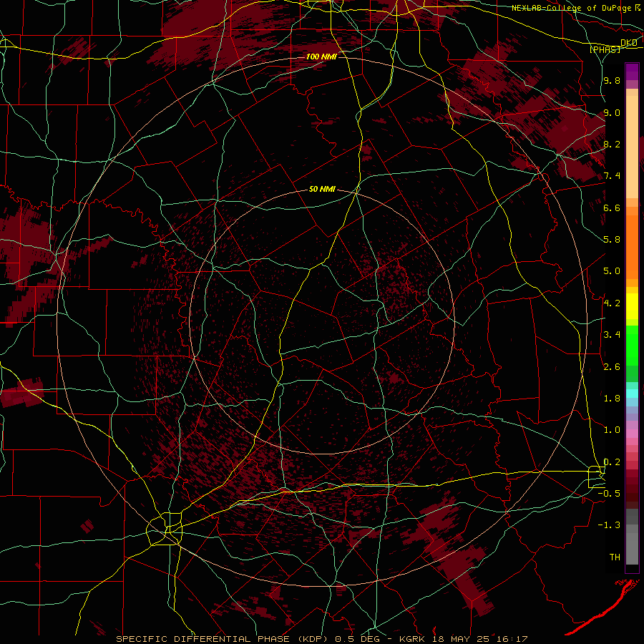644x644 pixels.
Task: Click the 8.2 value on color scale
Action: [612, 145]
